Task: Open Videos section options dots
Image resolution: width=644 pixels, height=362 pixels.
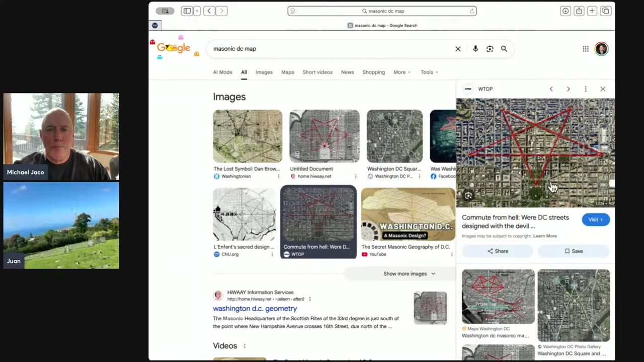Action: [245, 346]
